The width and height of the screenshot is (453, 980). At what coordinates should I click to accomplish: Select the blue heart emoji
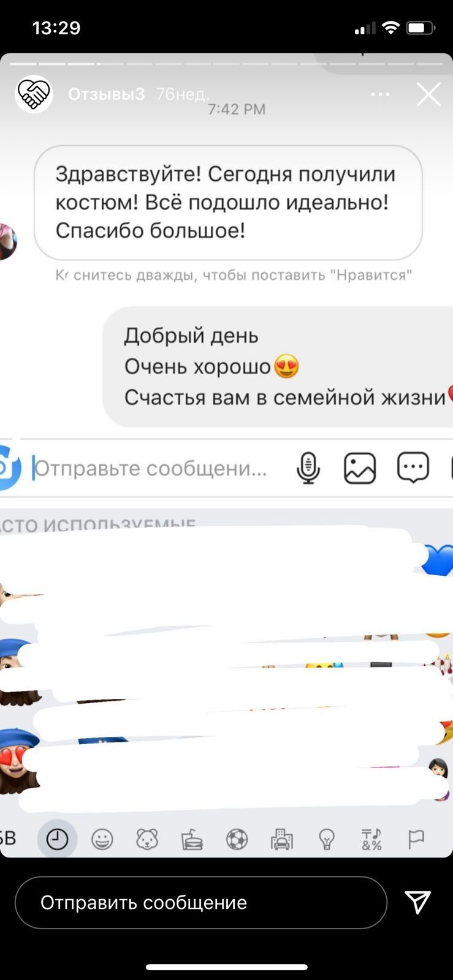tap(438, 560)
